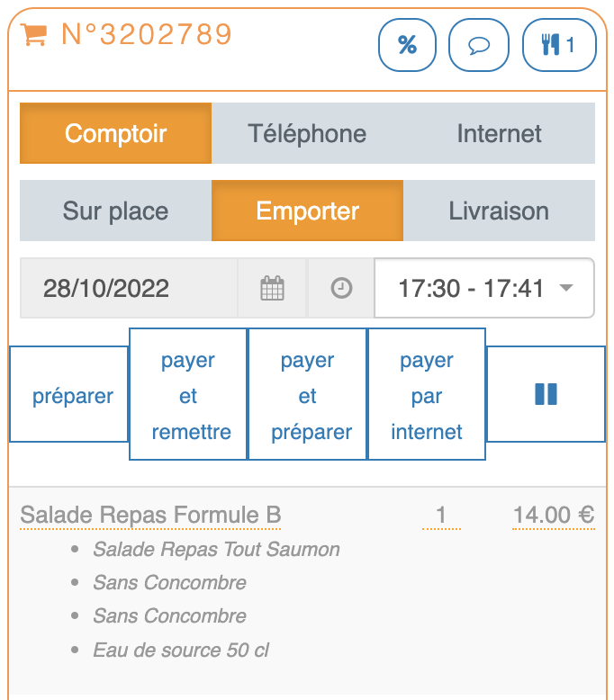Edit quantity 1 of Salade Repas Formule B
The image size is (614, 700).
click(x=441, y=516)
